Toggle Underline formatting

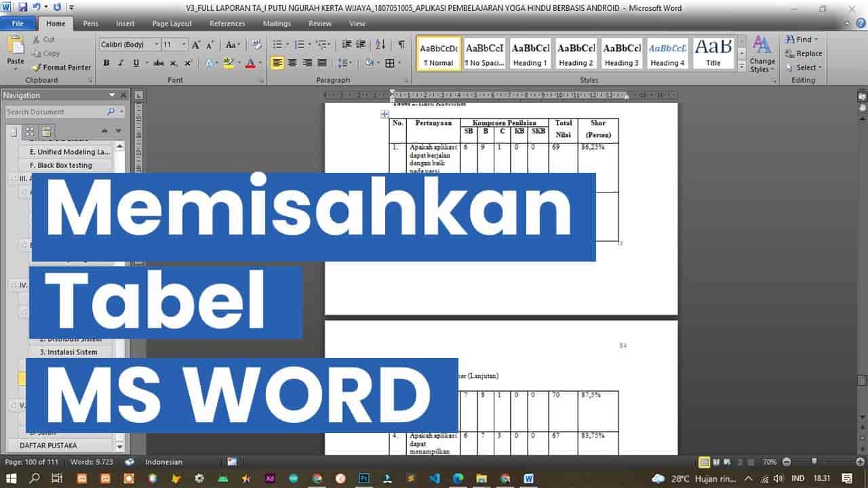(x=136, y=63)
